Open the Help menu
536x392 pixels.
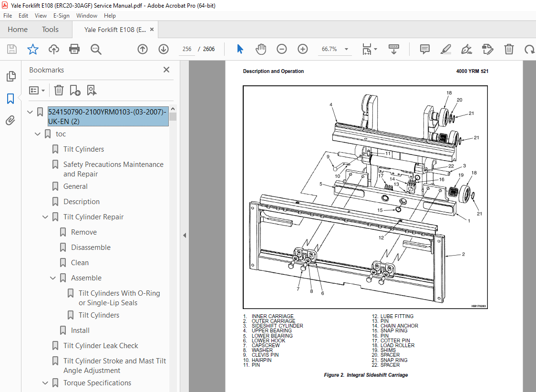tap(110, 16)
